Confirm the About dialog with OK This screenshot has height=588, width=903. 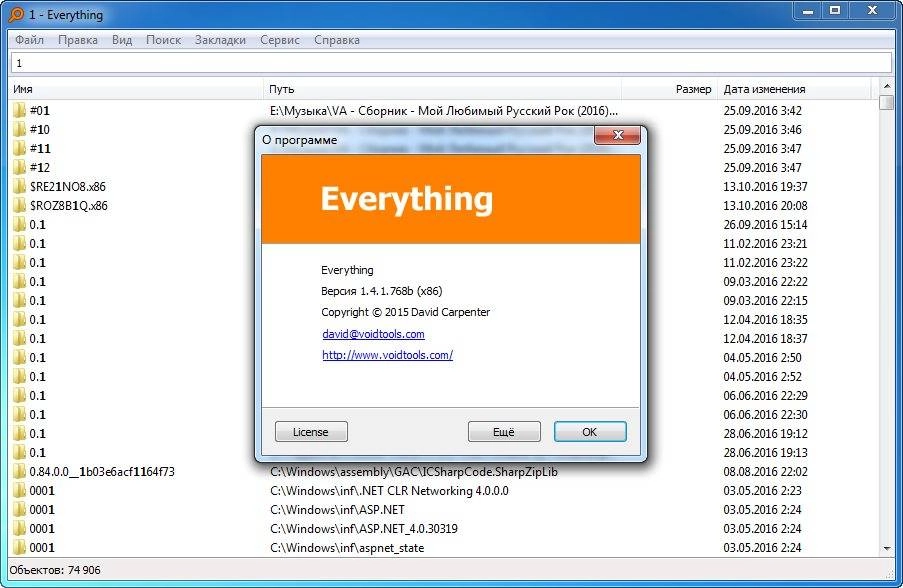(590, 432)
